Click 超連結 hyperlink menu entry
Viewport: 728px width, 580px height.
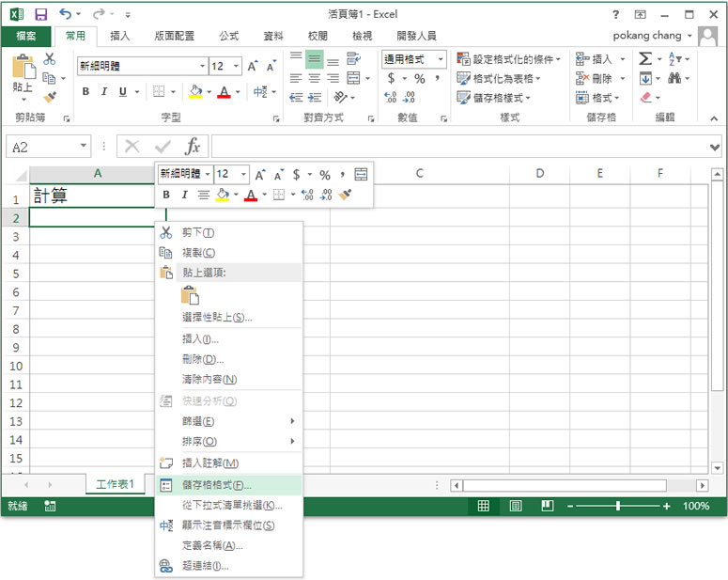point(229,566)
